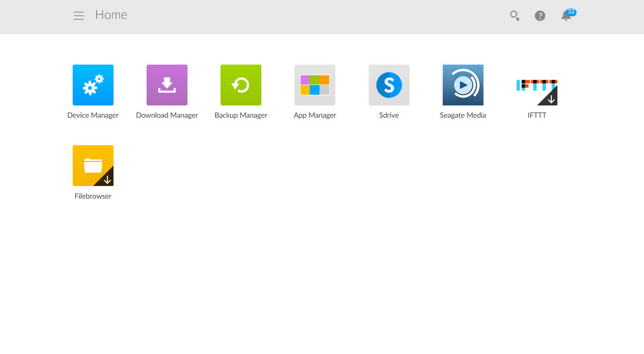Image resolution: width=644 pixels, height=354 pixels.
Task: Click the Backup Manager label
Action: pos(241,115)
